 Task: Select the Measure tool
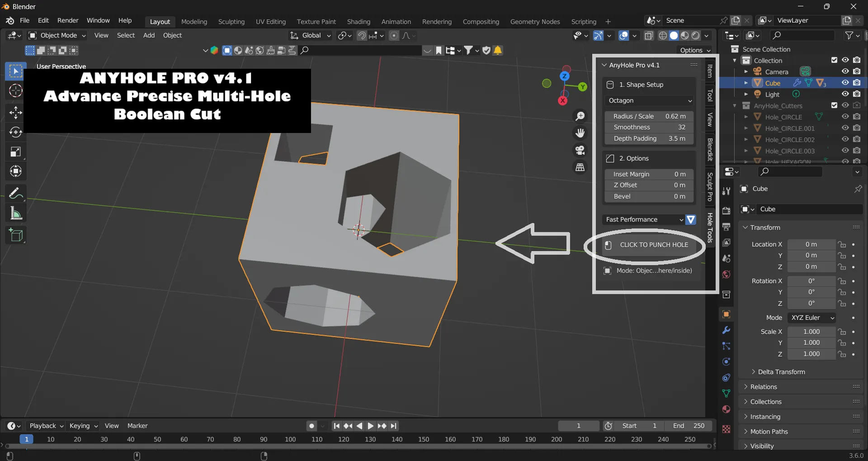click(16, 213)
